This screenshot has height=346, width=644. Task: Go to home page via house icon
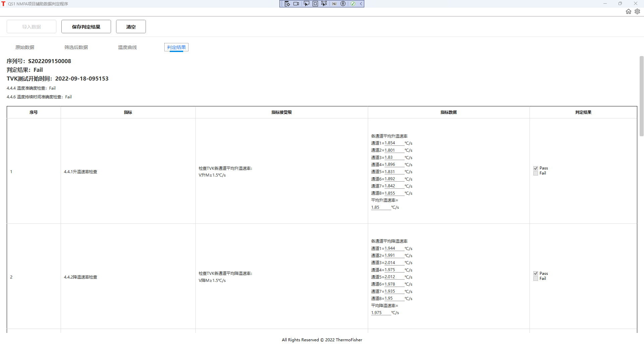click(x=629, y=11)
